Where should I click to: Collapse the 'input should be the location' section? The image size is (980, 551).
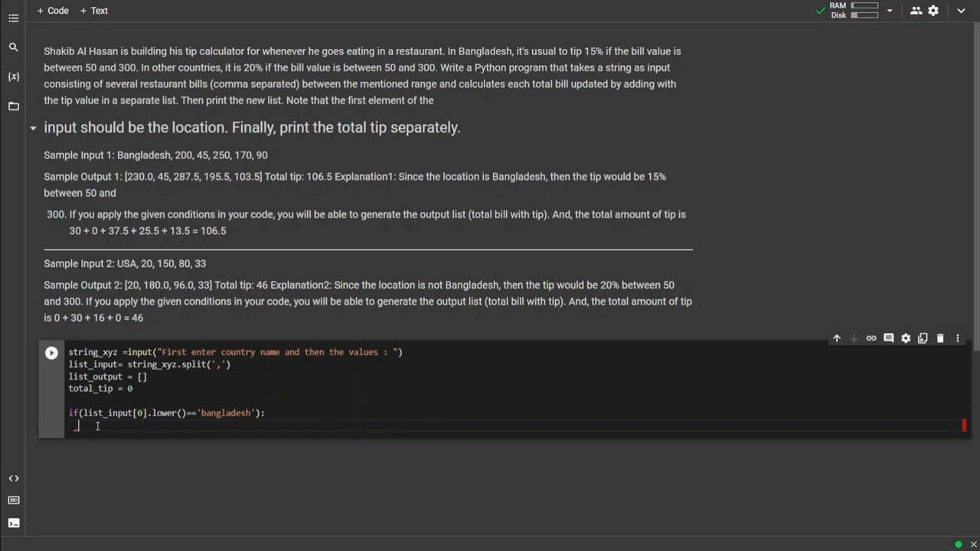(33, 128)
